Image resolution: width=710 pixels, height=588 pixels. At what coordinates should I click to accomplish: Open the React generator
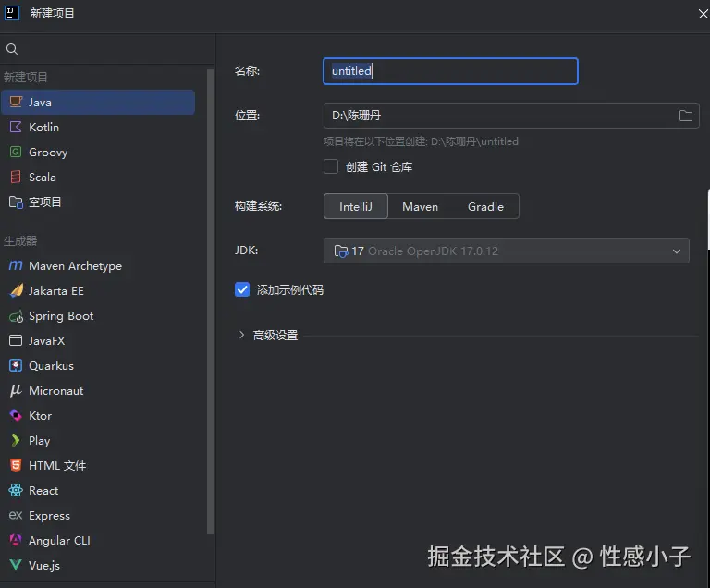point(98,490)
